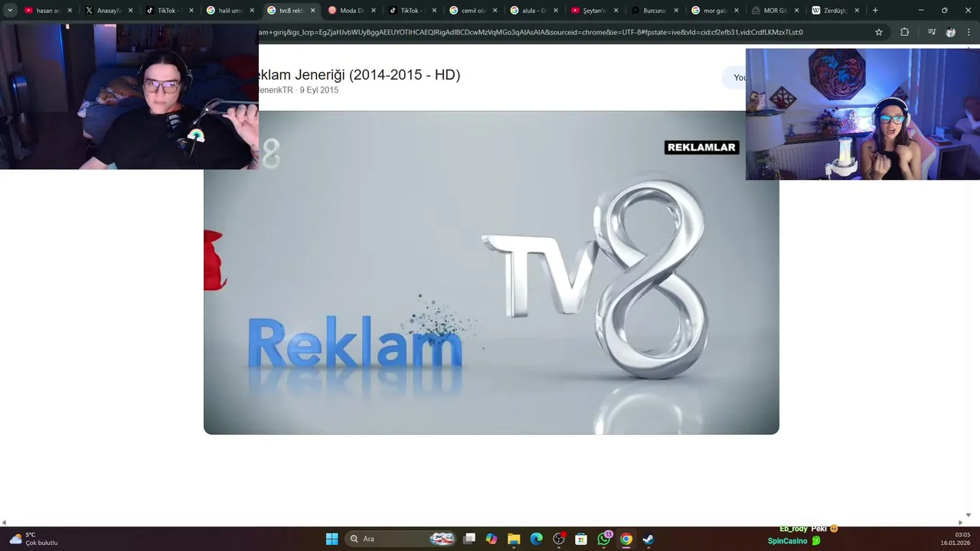Open the Chrome profile avatar
The image size is (980, 551).
(950, 32)
